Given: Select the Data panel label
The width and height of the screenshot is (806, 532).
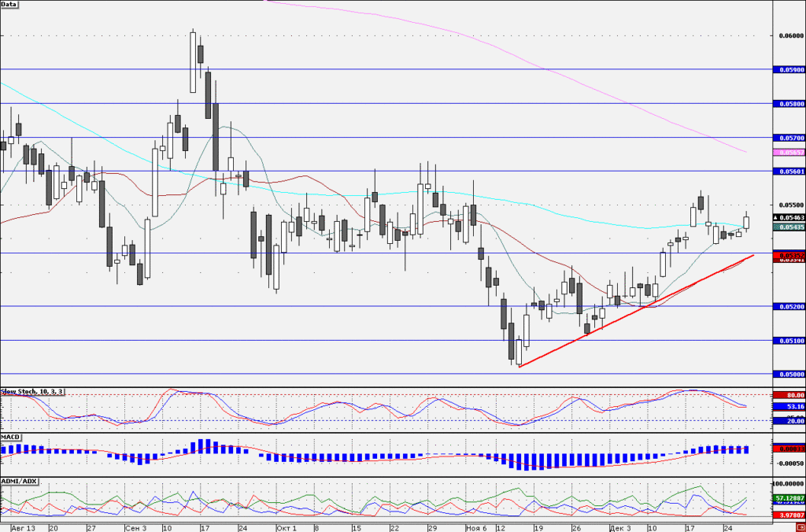Looking at the screenshot, I should click(x=9, y=4).
